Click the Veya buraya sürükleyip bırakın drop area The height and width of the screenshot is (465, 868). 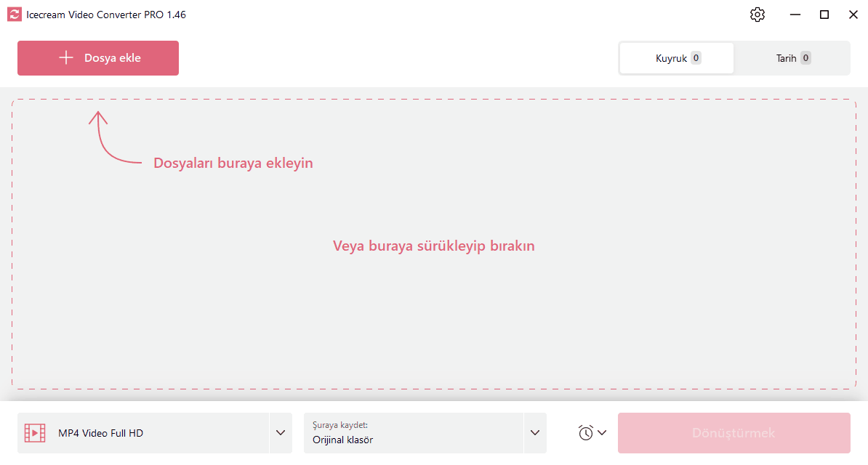(433, 246)
